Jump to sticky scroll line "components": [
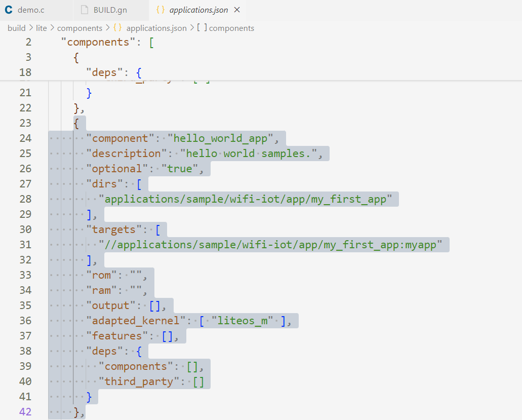Screen dimensions: 522x420 (98, 42)
